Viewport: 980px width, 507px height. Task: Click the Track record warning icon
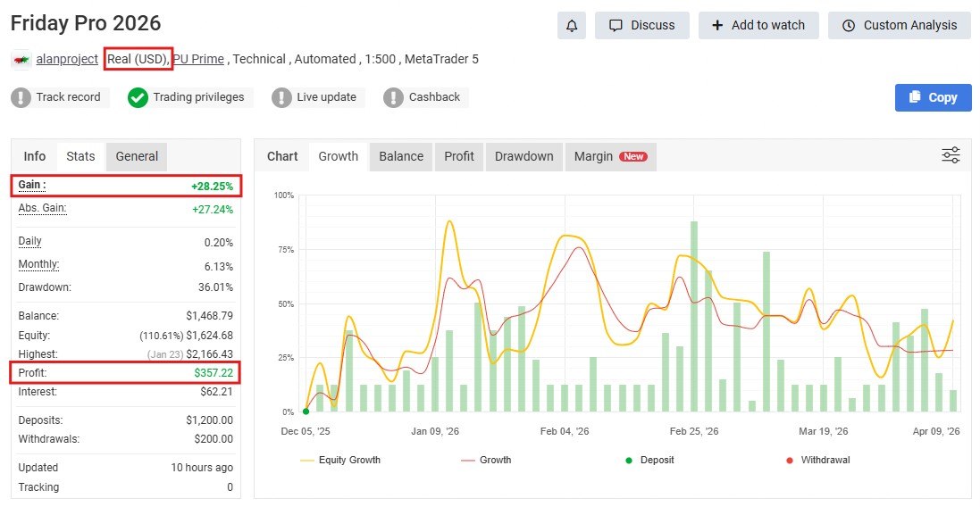21,97
